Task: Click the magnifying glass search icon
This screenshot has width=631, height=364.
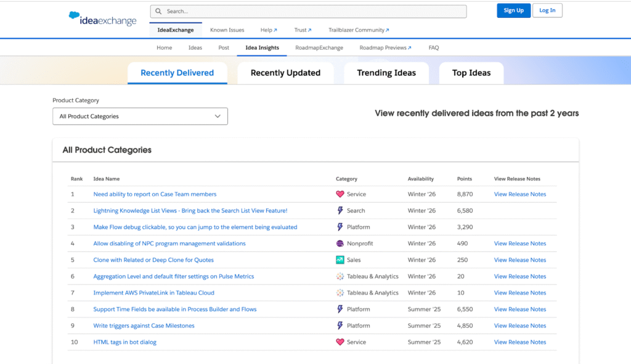Action: click(159, 11)
